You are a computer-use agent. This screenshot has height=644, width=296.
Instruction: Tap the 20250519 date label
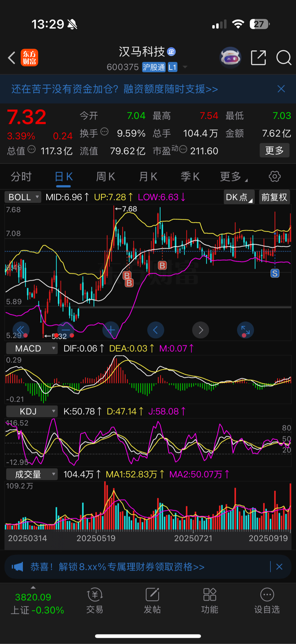(96, 538)
